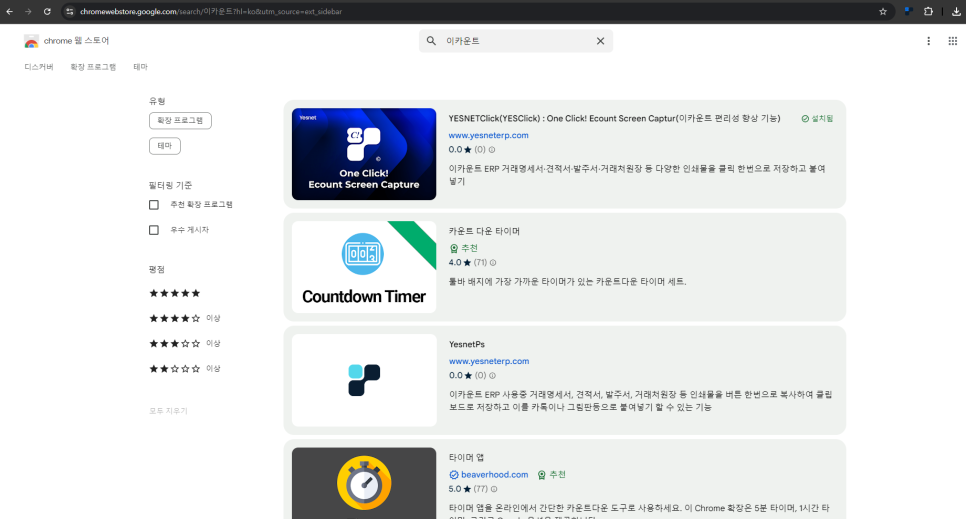Open the 디스커버 tab
This screenshot has width=966, height=519.
tap(39, 67)
